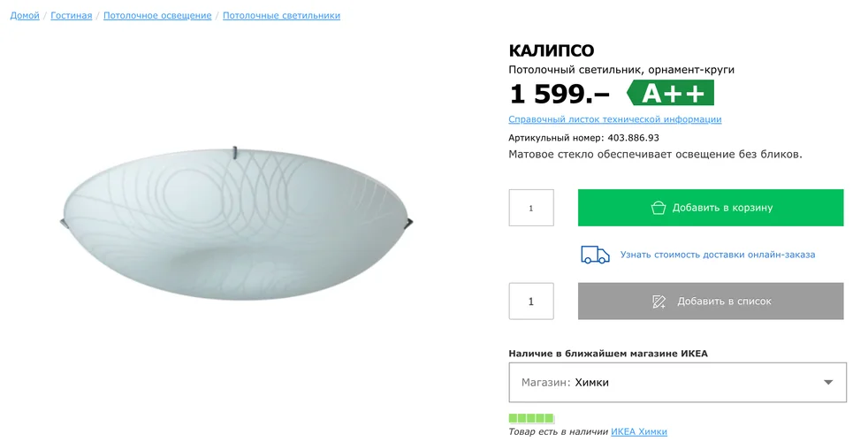The height and width of the screenshot is (442, 868).
Task: Click the green stock availability indicator bars
Action: tap(531, 418)
